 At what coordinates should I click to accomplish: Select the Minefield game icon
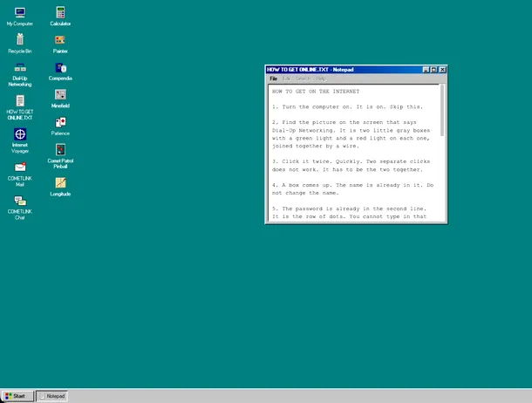click(60, 99)
